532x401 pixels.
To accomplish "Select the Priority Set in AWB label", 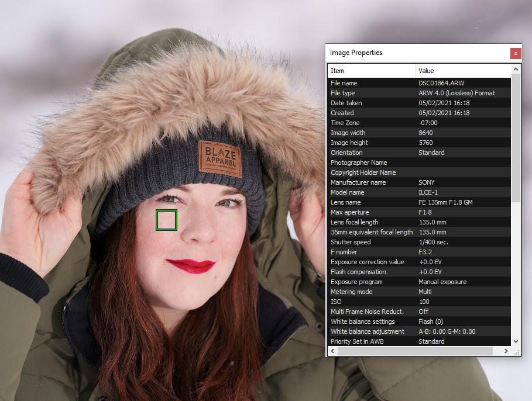I will [357, 342].
